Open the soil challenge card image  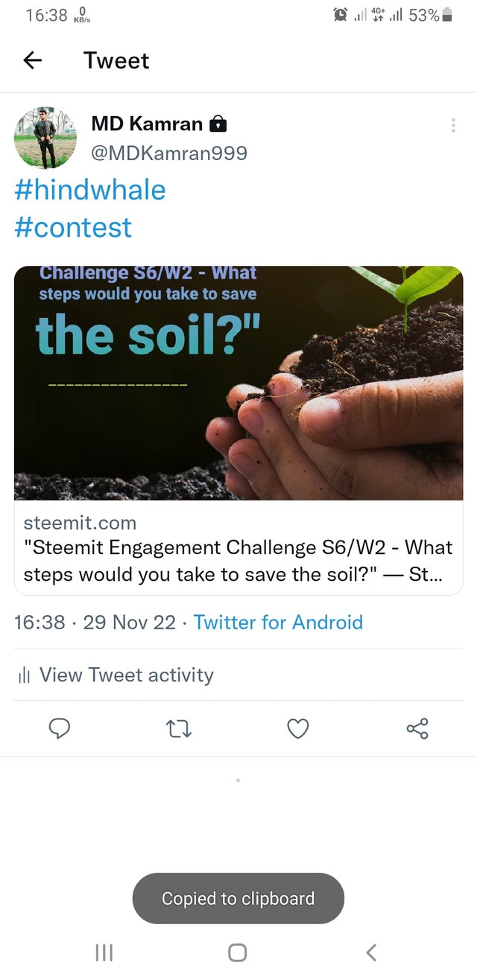[238, 383]
